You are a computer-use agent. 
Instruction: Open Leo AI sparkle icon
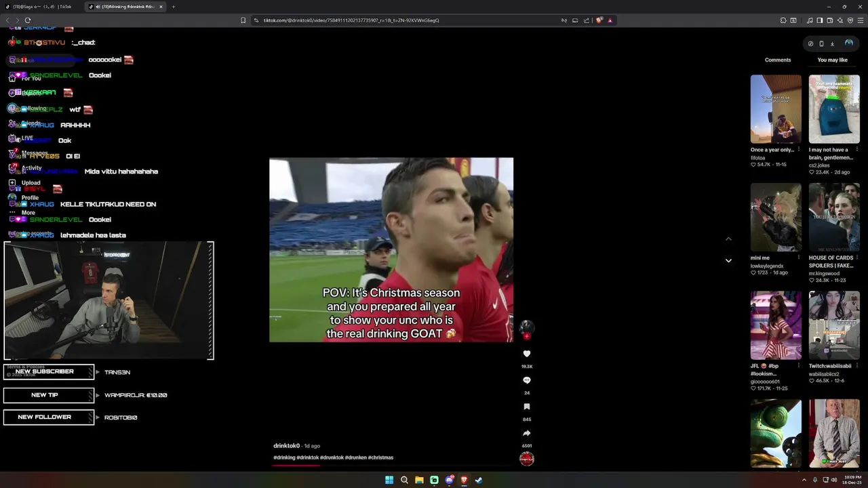(840, 20)
